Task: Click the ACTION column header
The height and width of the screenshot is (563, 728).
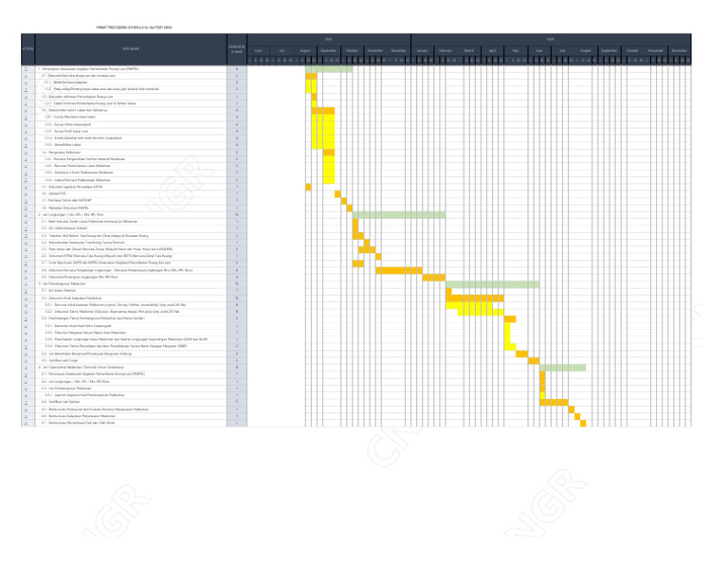Action: coord(27,48)
